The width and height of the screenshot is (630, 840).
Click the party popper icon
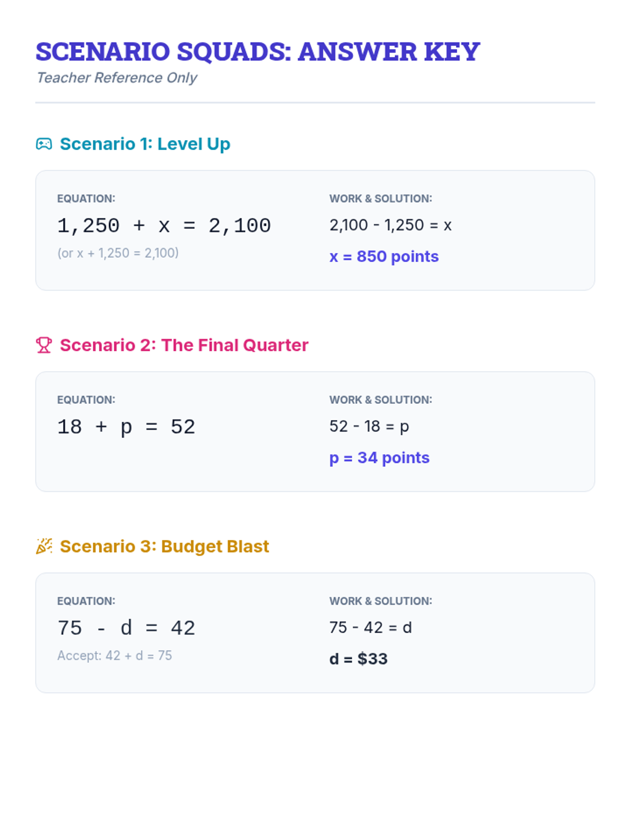[44, 546]
